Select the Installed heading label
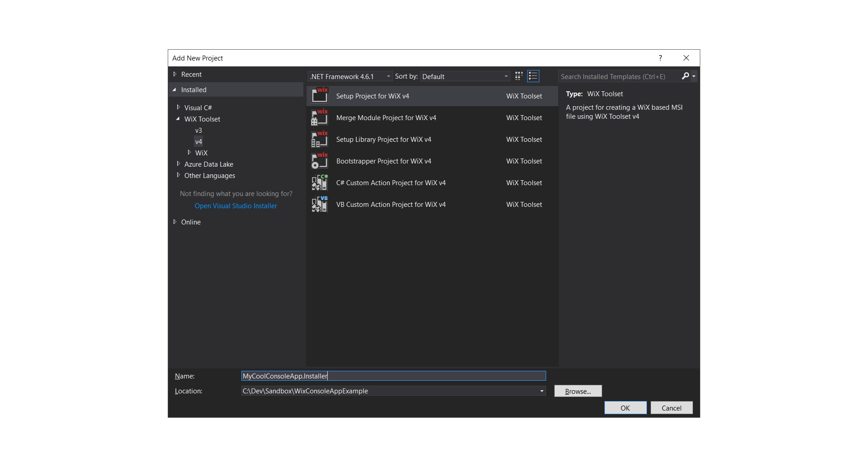This screenshot has width=868, height=467. 194,90
